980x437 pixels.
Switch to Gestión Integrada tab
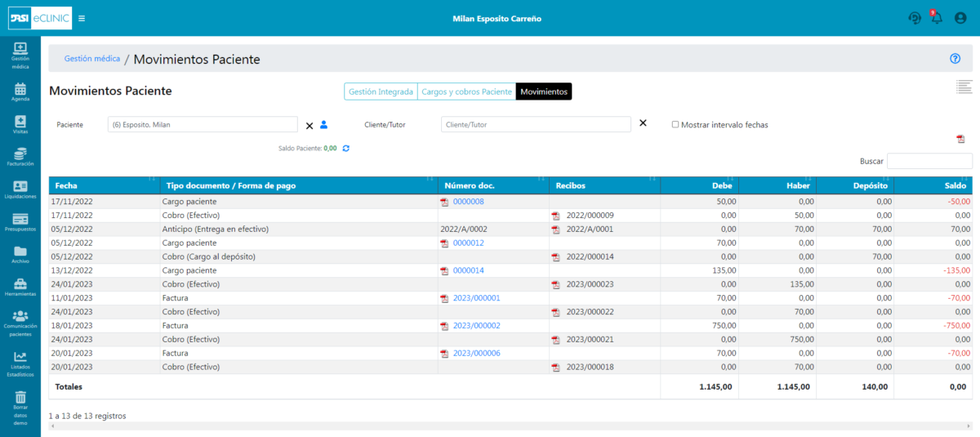click(x=381, y=91)
